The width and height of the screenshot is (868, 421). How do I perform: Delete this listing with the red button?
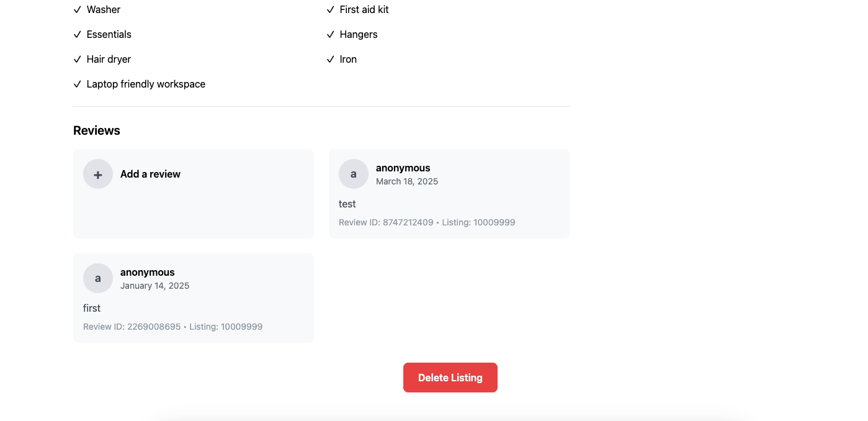click(450, 378)
